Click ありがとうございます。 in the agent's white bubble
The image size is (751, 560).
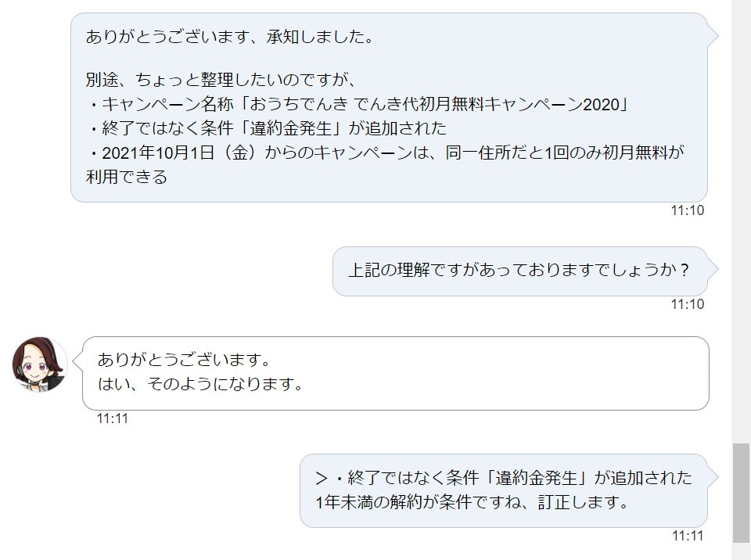(185, 359)
